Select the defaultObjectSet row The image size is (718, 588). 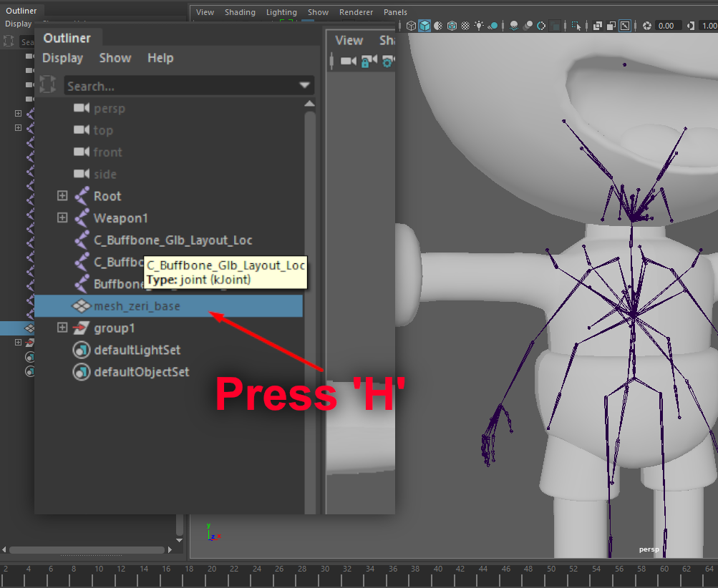click(x=168, y=372)
